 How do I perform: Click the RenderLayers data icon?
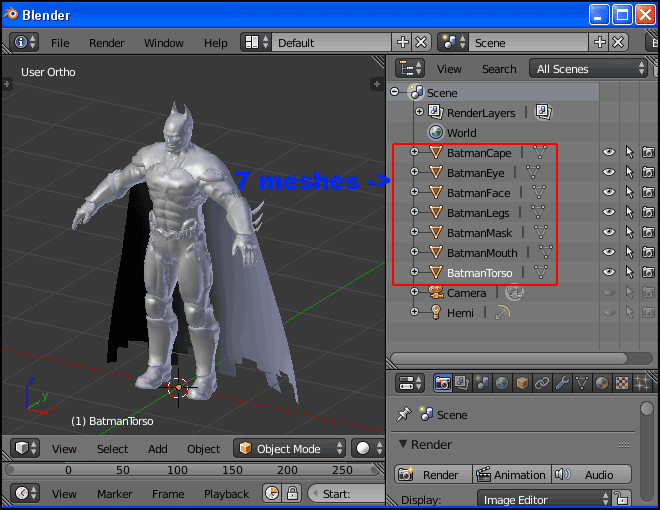(543, 112)
